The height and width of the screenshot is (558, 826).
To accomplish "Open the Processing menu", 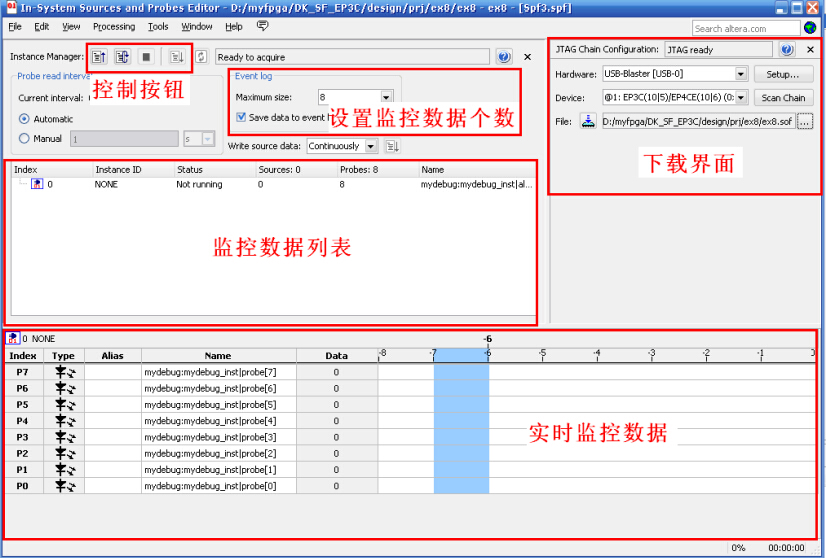I will pos(114,27).
